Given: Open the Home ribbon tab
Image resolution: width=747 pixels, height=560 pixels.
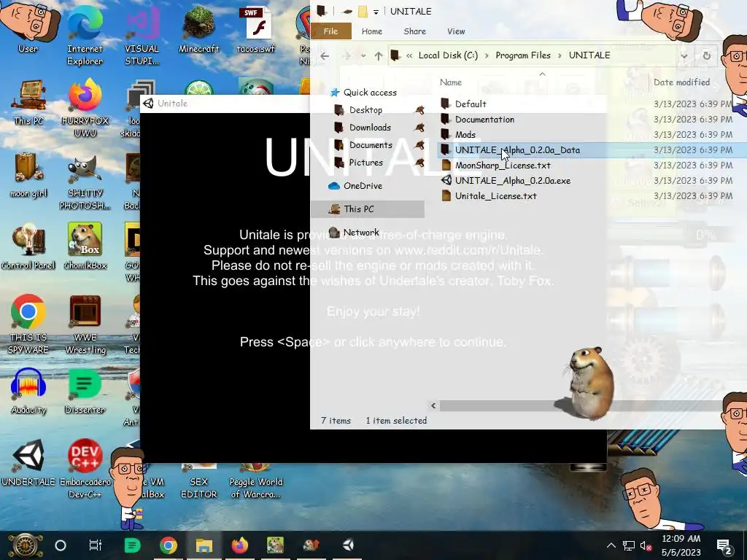Looking at the screenshot, I should (371, 31).
